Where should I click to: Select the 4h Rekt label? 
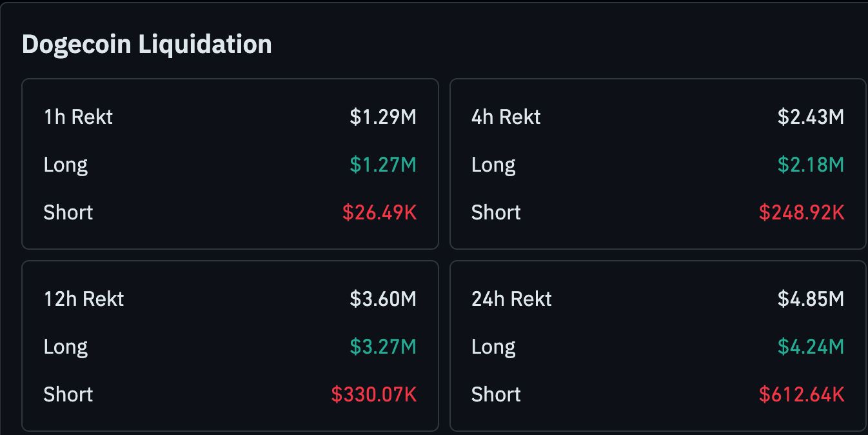[506, 117]
